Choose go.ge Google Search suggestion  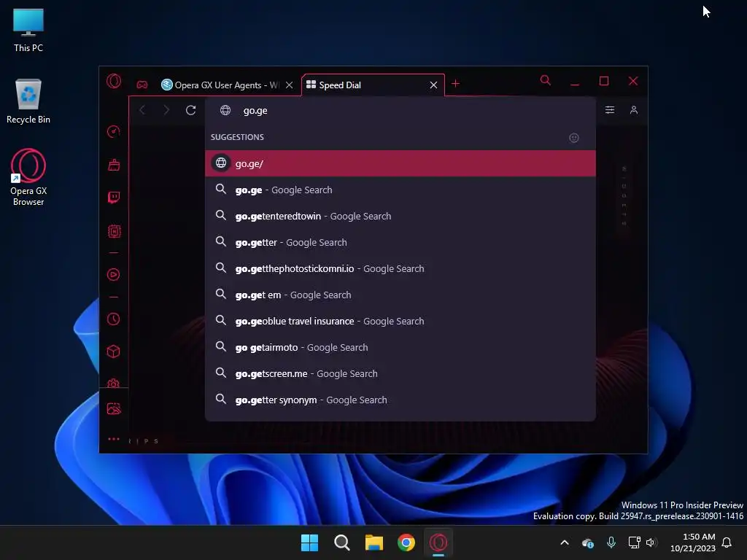[x=400, y=190]
